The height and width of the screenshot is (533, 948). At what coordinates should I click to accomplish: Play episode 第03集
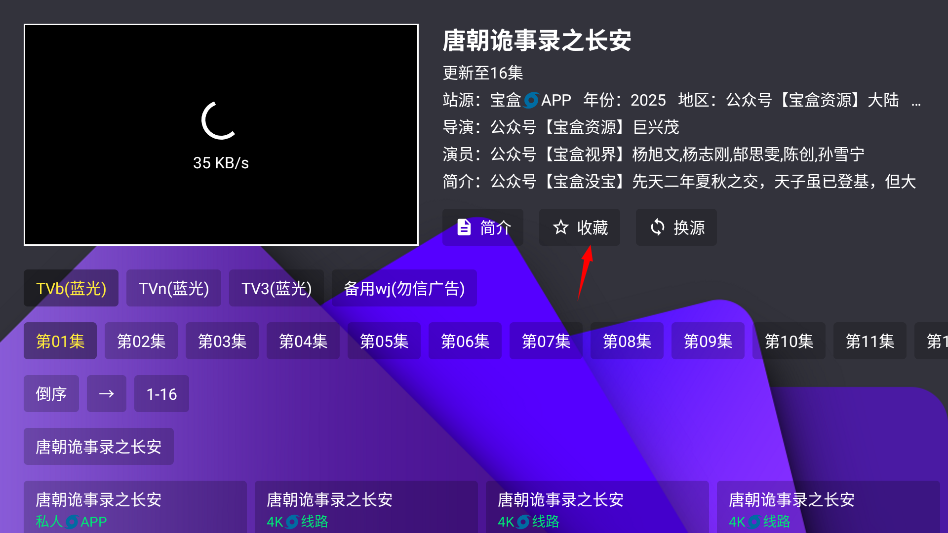click(222, 341)
